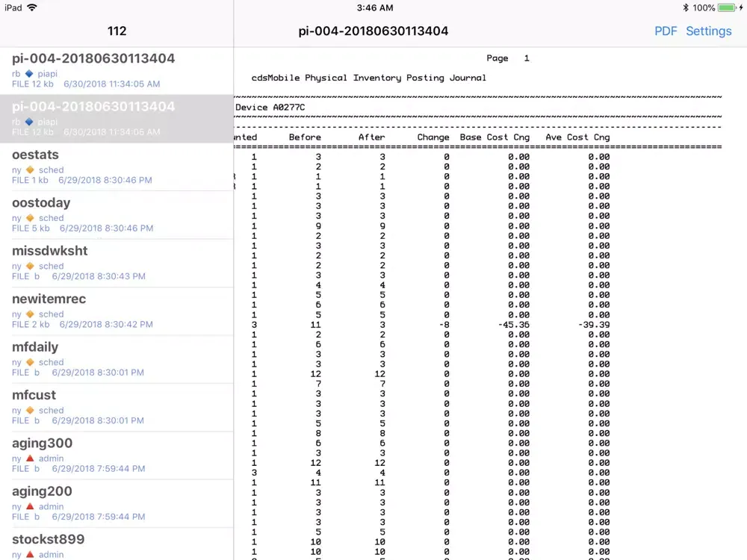Click the Device A0277C line
Screen dimensions: 747x560
coord(270,107)
